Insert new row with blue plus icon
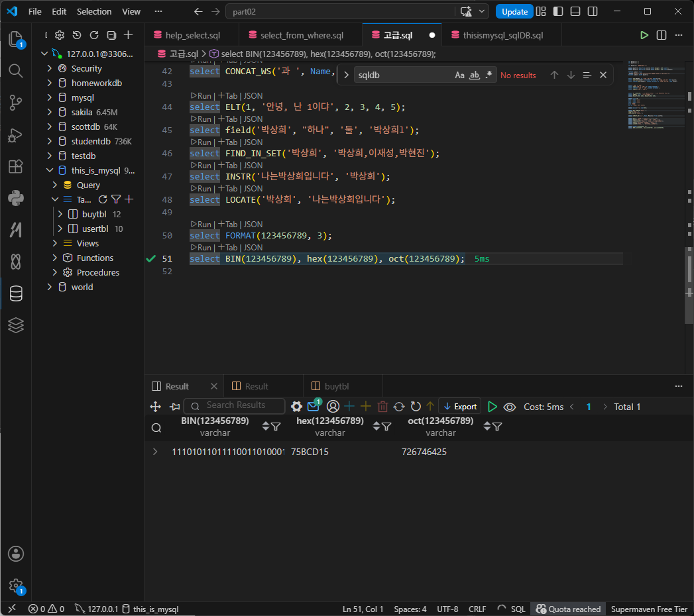Screen dimensions: 694x616 coord(349,406)
